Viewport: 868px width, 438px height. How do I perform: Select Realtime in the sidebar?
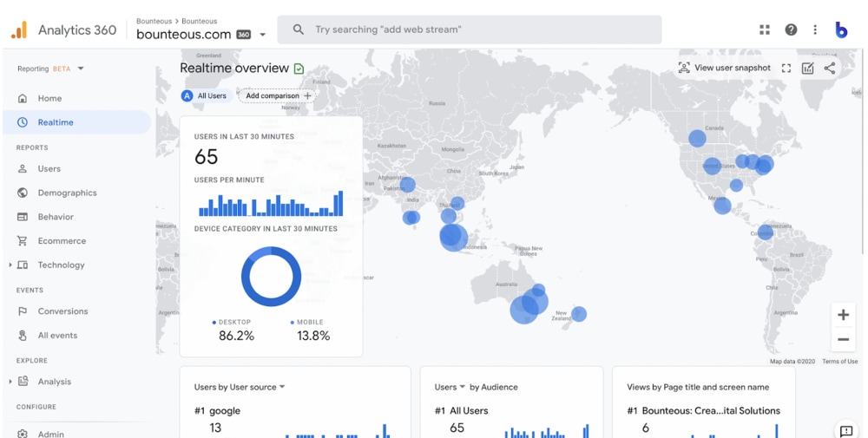(77, 122)
